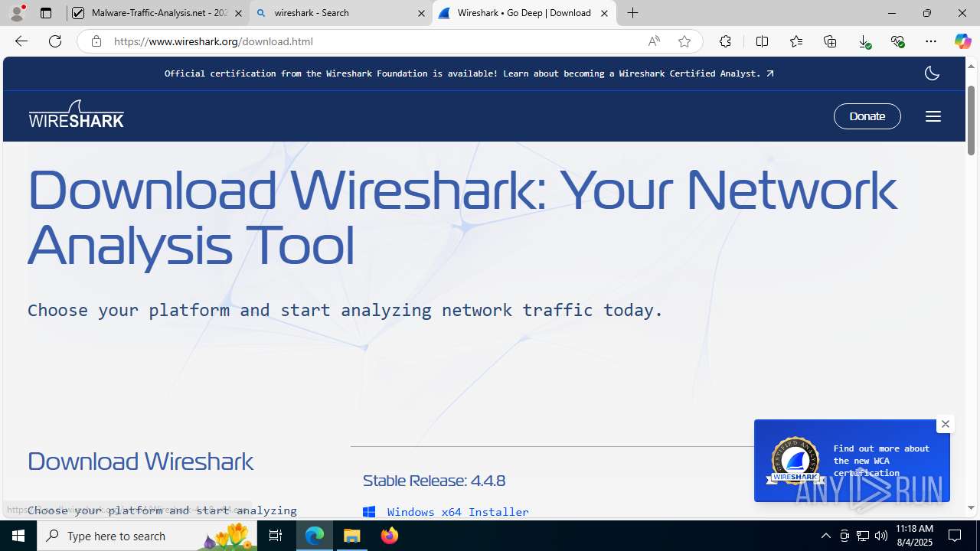The image size is (980, 551).
Task: Open the clock and calendar
Action: tap(914, 536)
